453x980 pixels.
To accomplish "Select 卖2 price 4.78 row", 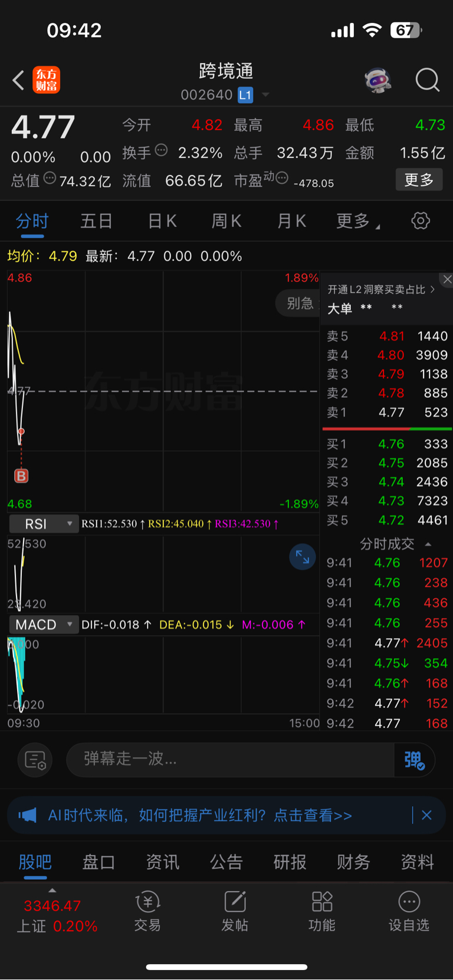I will pos(387,393).
